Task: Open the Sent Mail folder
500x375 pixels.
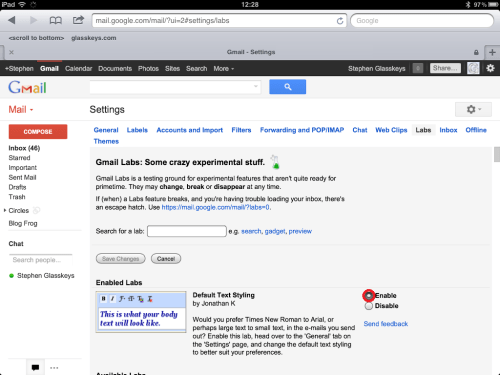Action: click(x=22, y=177)
